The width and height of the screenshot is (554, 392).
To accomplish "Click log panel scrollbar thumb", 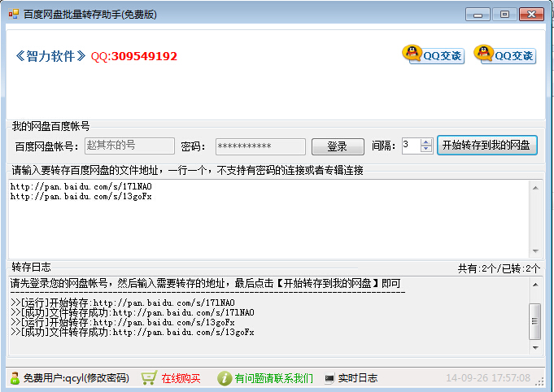I will [535, 321].
